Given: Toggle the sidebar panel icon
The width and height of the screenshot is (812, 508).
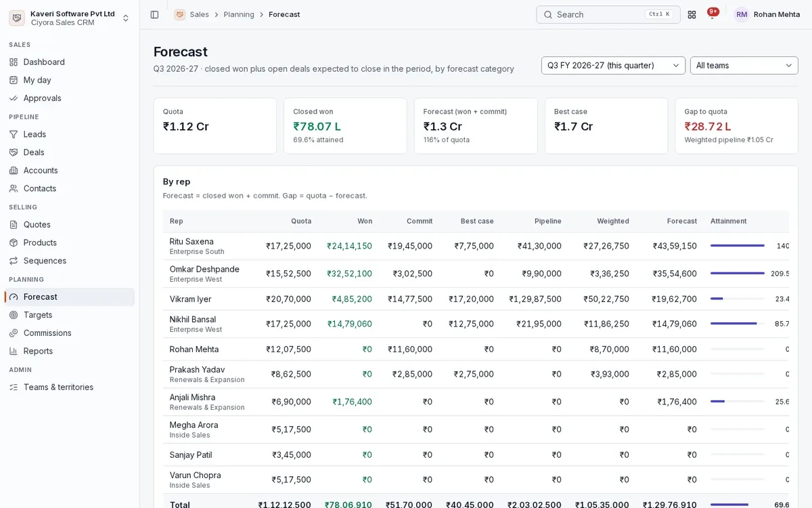Looking at the screenshot, I should point(154,14).
